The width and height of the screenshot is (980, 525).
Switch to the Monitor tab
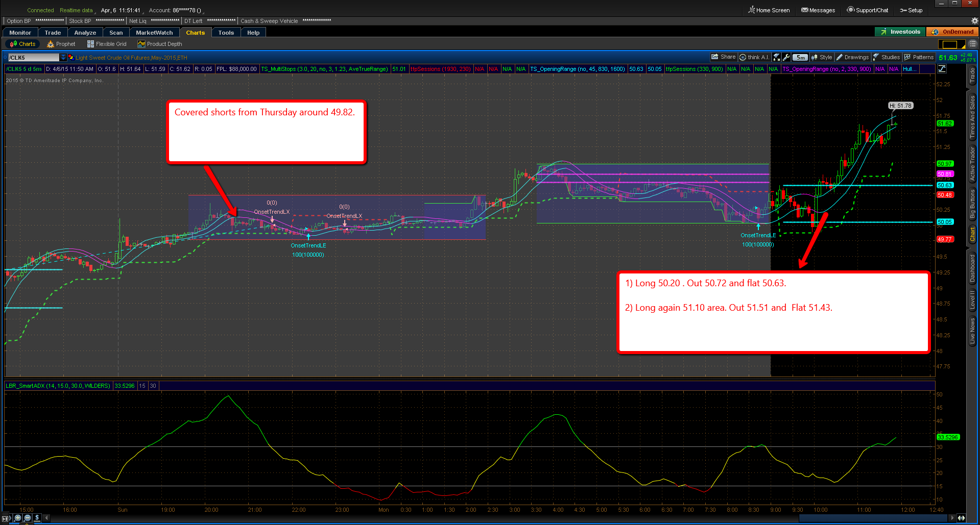[x=20, y=33]
